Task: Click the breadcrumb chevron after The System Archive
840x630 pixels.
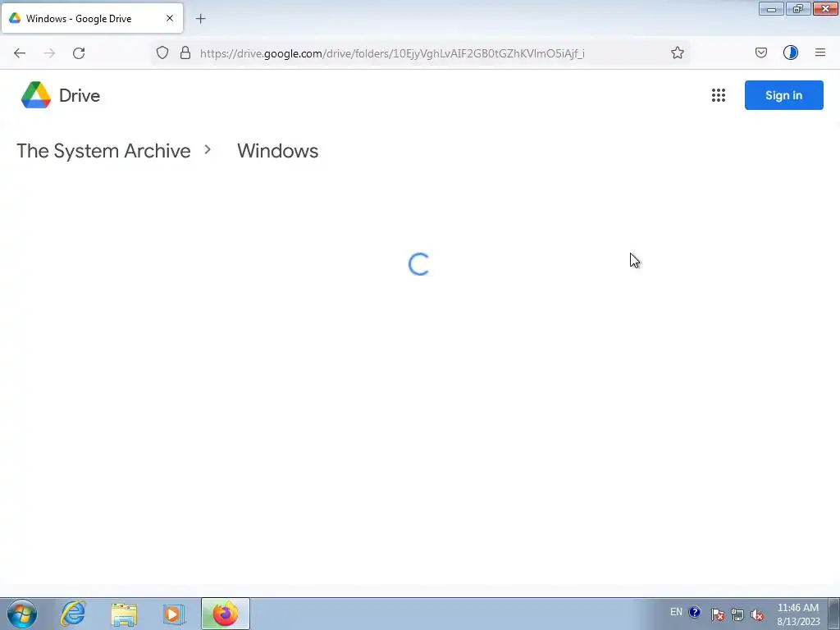Action: point(208,150)
